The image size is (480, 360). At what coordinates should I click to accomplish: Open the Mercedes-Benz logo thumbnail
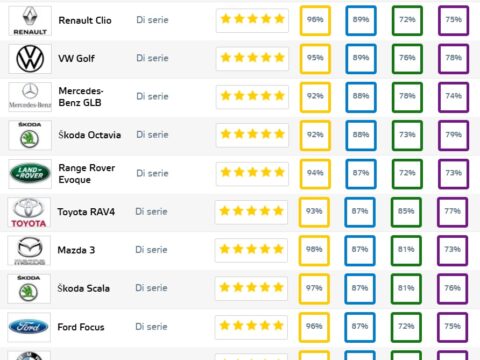click(x=30, y=97)
